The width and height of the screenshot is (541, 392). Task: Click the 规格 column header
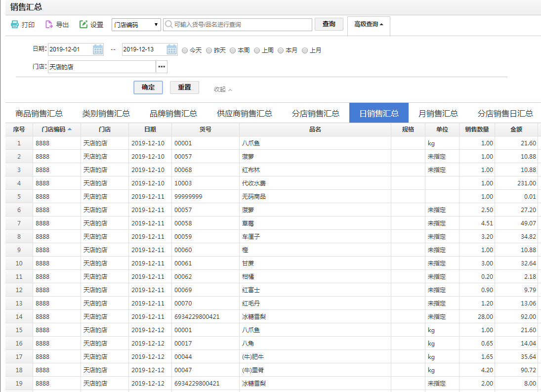click(408, 130)
